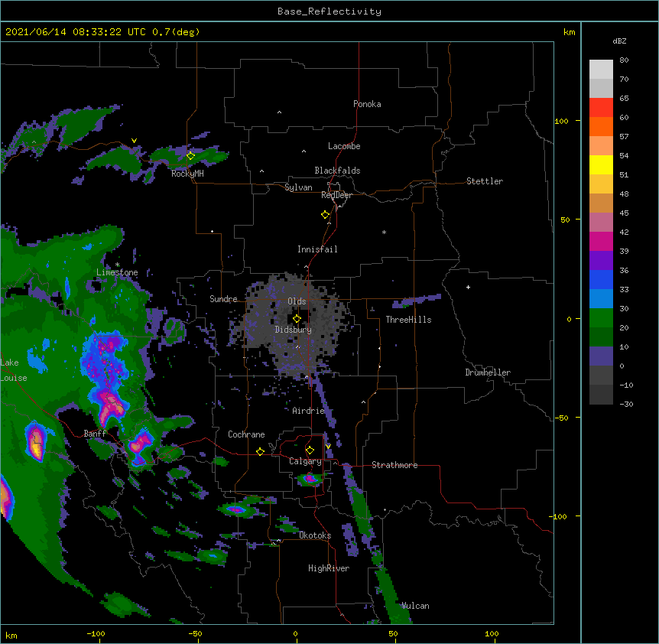Select the HighRiver label
This screenshot has height=644, width=659.
329,568
